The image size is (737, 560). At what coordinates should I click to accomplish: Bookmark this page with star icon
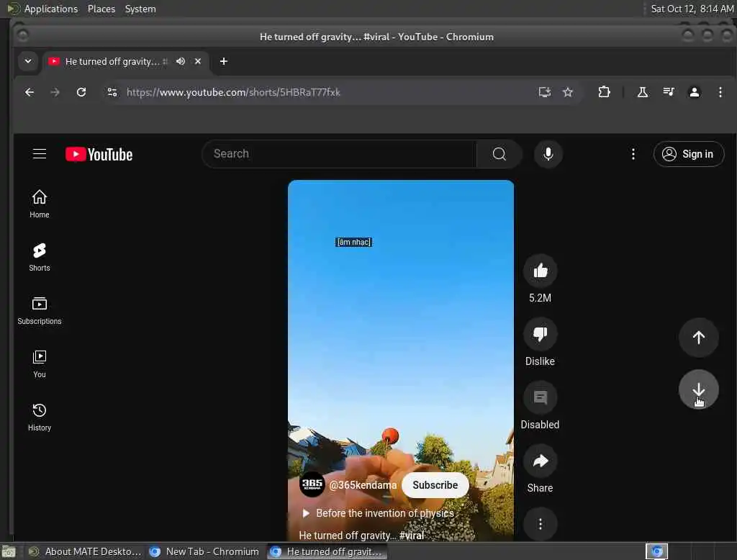tap(568, 92)
